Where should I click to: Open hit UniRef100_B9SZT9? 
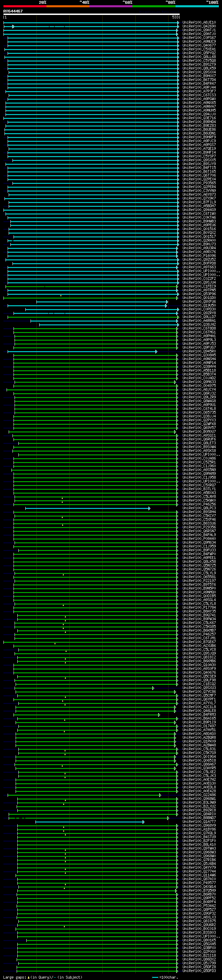[199, 65]
